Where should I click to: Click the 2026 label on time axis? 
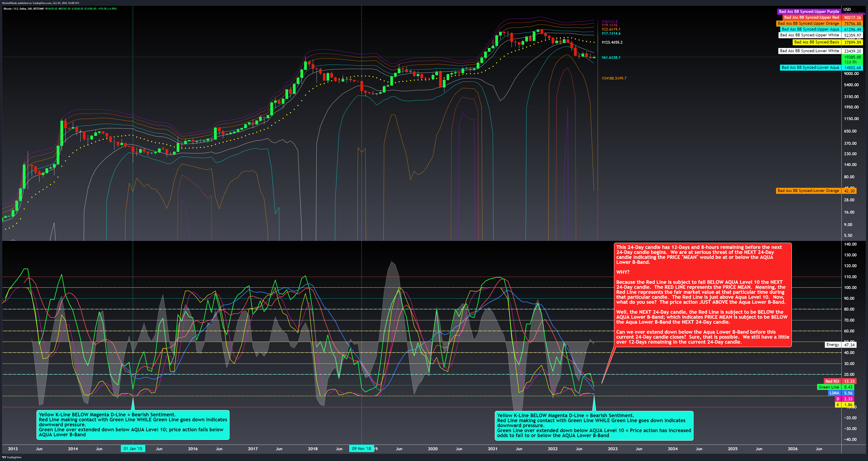pos(792,449)
